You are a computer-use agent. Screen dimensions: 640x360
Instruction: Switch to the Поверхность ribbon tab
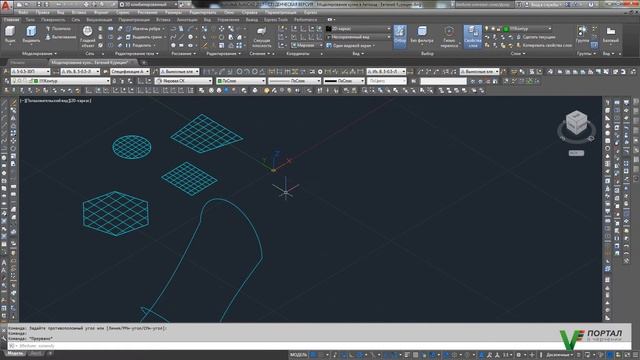(53, 20)
